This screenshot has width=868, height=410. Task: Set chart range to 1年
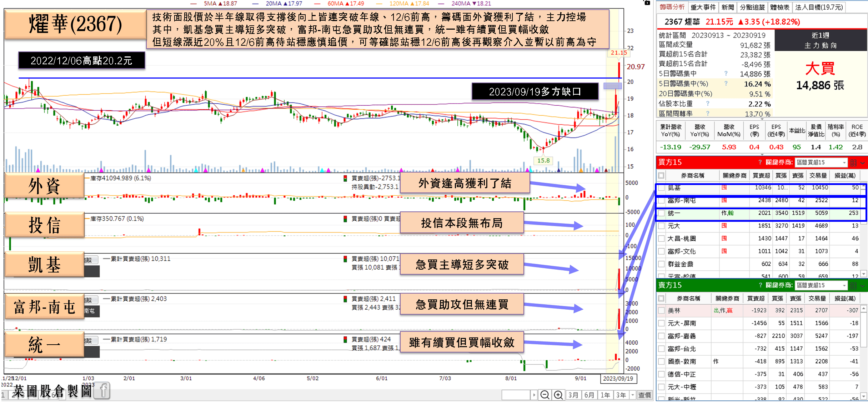tap(605, 395)
